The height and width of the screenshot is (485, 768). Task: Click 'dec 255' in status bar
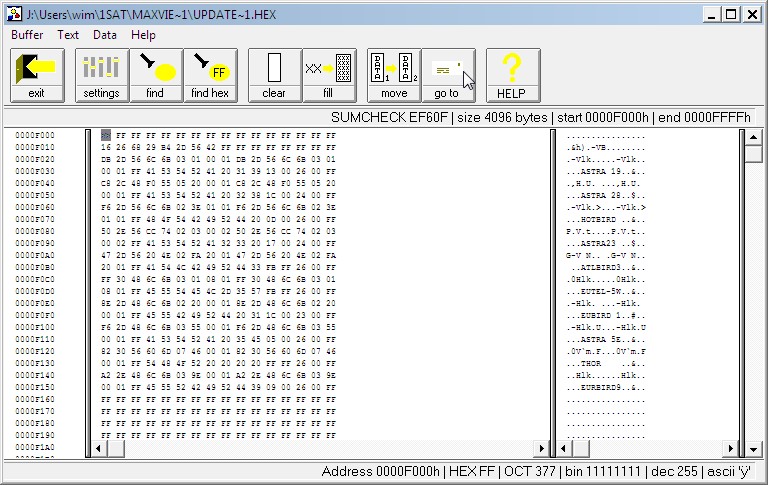(x=674, y=471)
